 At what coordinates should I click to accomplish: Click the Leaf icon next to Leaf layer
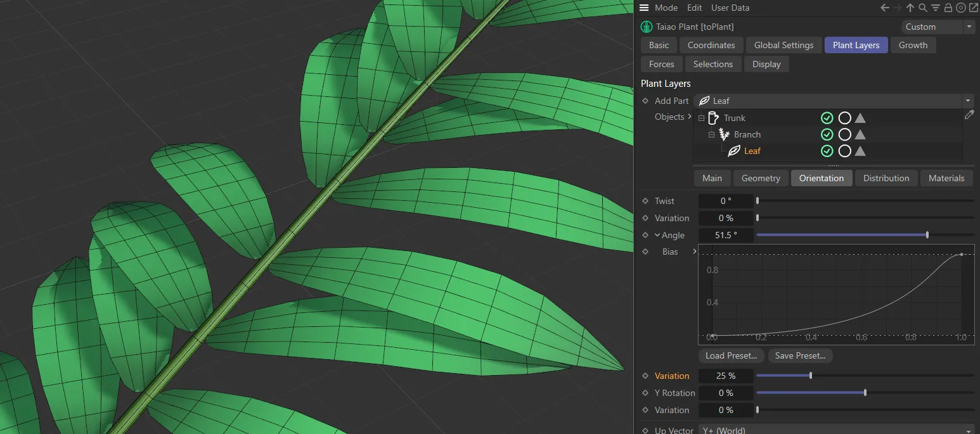(734, 151)
